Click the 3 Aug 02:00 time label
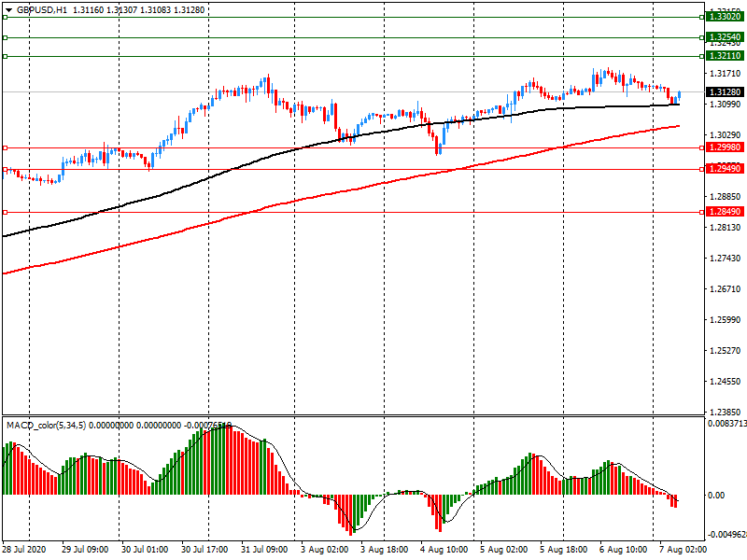 tap(324, 550)
